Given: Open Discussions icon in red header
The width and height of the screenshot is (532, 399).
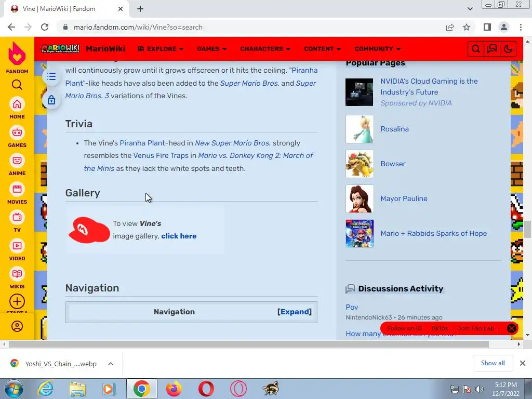Looking at the screenshot, I should pos(492,49).
